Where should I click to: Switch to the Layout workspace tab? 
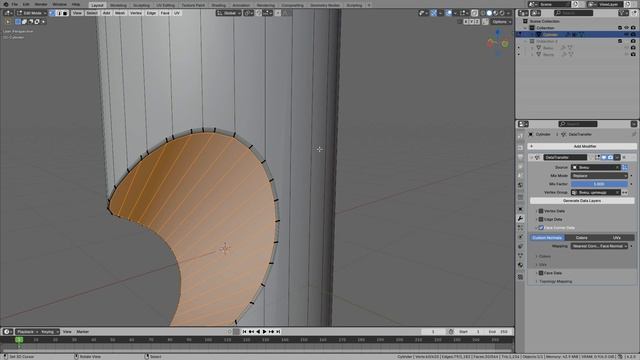97,5
